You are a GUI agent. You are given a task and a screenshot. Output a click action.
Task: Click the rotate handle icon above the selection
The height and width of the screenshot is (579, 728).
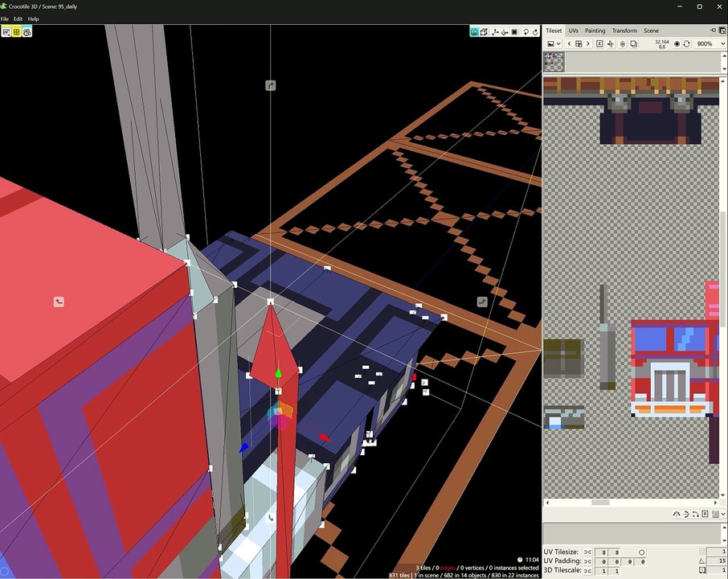pyautogui.click(x=270, y=85)
